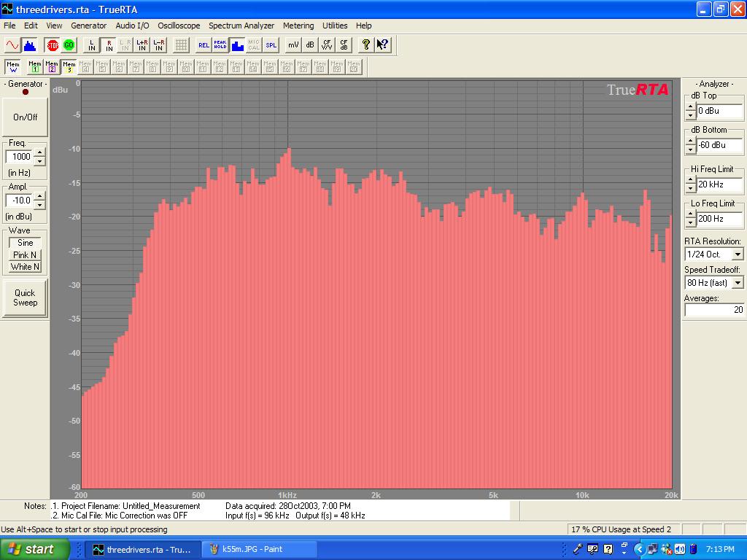Screen dimensions: 747x560
Task: Switch generator wave to White N
Action: (x=25, y=267)
